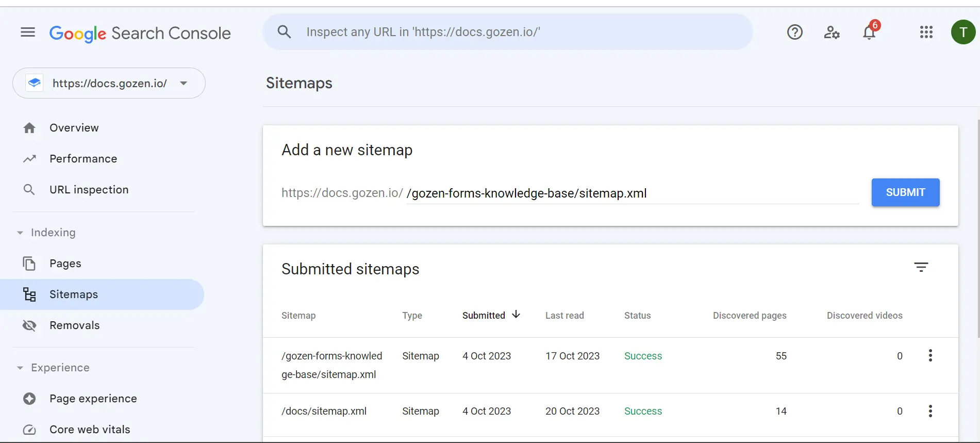Viewport: 980px width, 443px height.
Task: Click the Core web vitals gauge icon
Action: [29, 430]
